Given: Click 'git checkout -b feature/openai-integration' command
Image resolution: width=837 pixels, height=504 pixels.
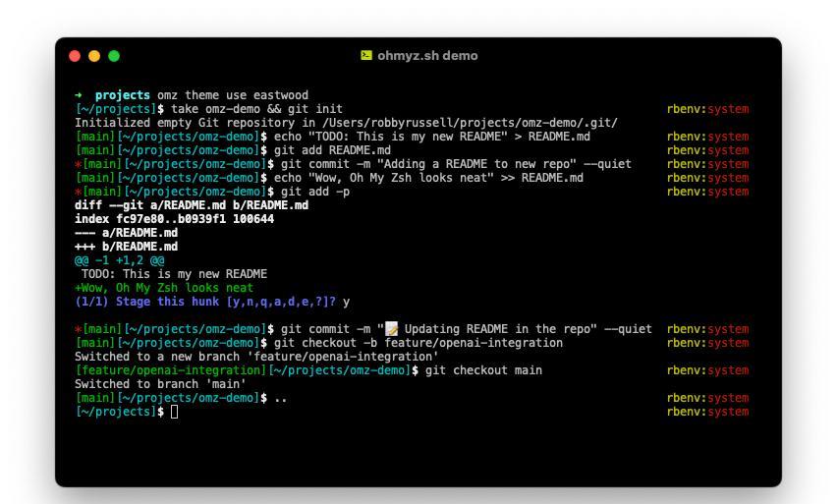Looking at the screenshot, I should coord(418,343).
